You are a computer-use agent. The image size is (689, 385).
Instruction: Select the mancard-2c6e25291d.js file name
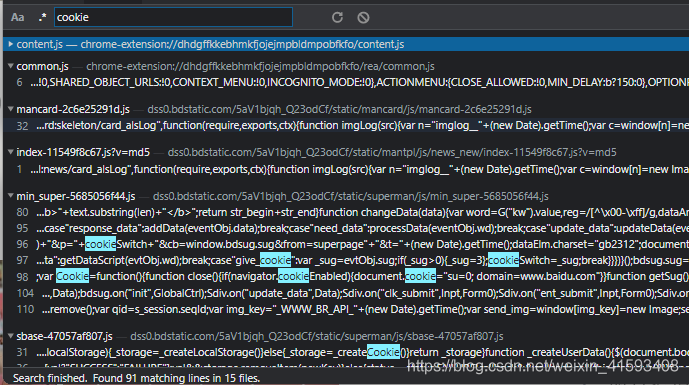coord(73,109)
